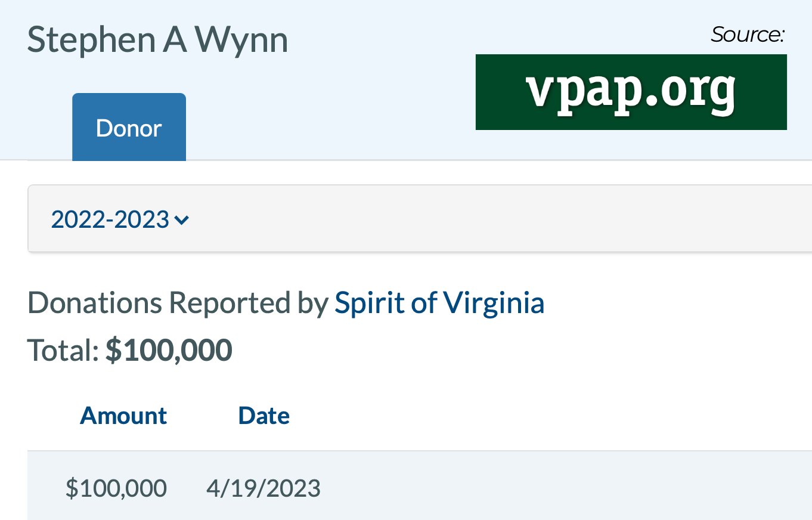Click the vpap.org source logo
The image size is (812, 520).
(x=631, y=92)
